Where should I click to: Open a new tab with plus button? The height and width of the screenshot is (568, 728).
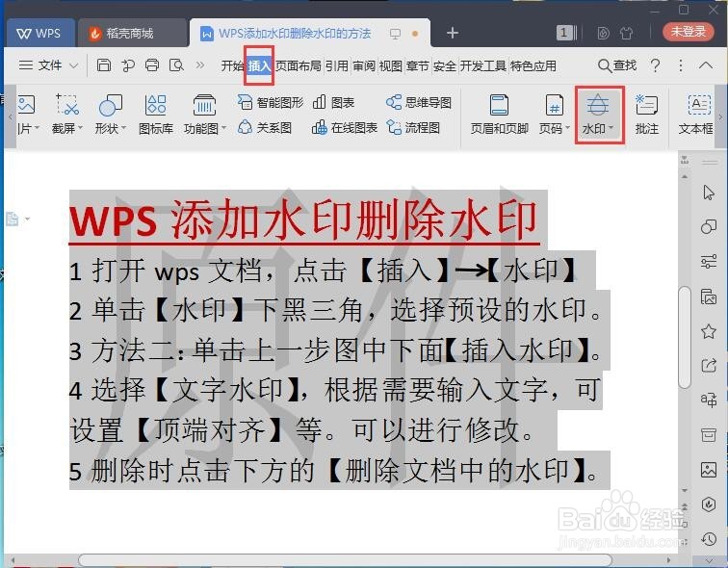coord(453,33)
